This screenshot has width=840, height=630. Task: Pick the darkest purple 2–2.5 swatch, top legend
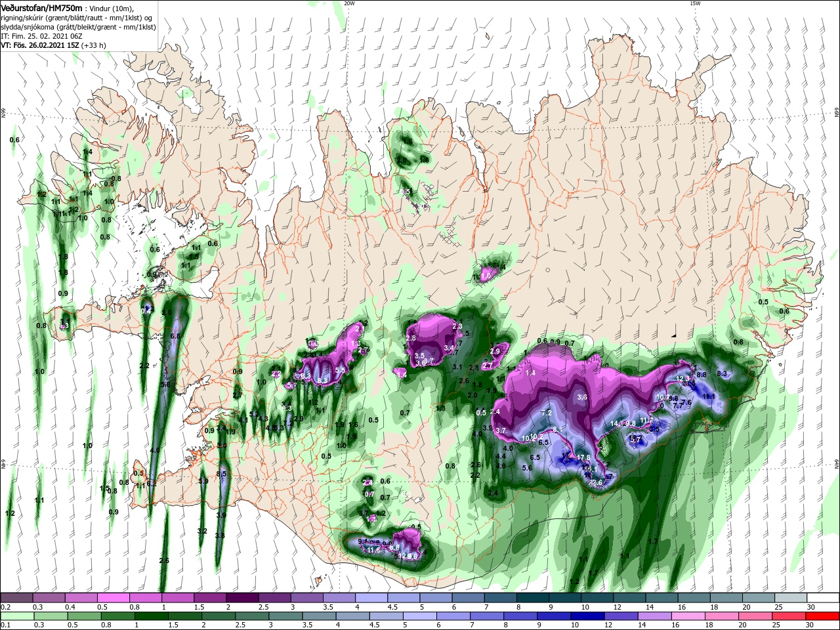(x=241, y=597)
